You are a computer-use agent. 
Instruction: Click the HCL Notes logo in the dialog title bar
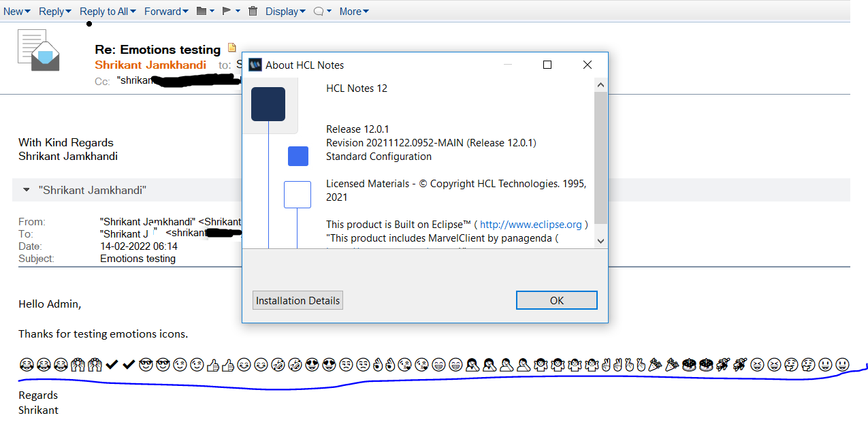[255, 65]
